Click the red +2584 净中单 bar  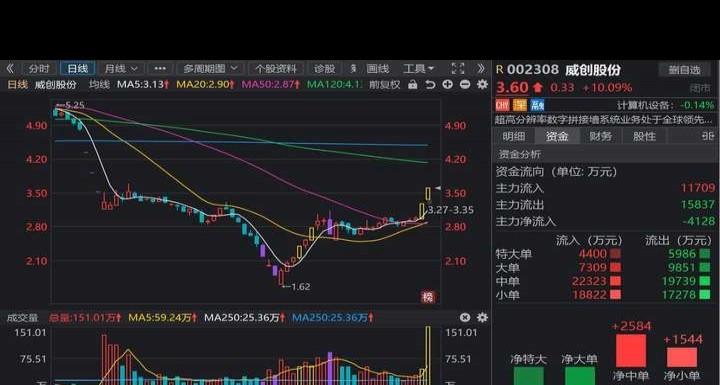click(630, 351)
